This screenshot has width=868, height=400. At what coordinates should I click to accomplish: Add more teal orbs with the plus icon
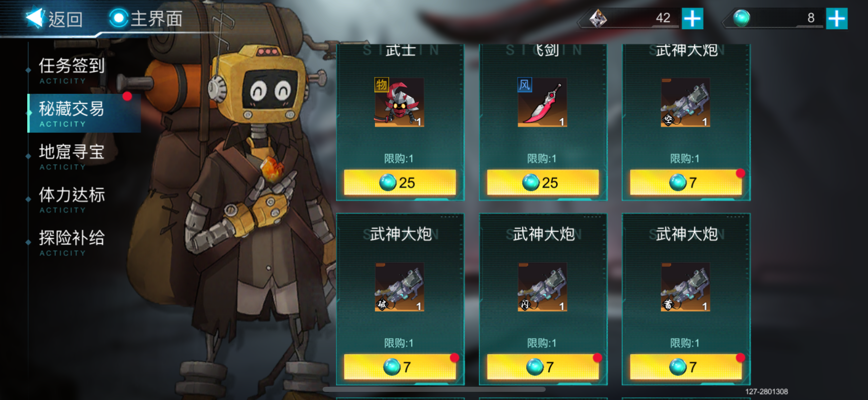point(837,18)
